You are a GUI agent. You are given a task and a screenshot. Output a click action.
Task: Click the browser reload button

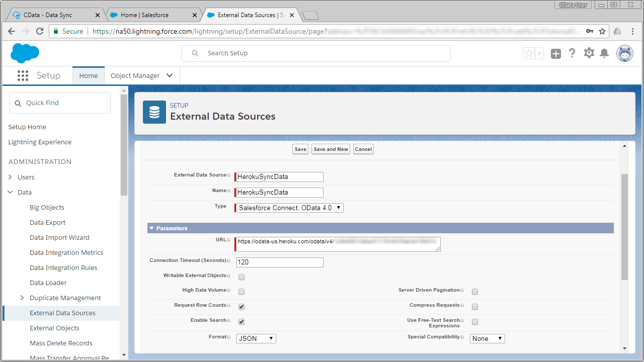point(40,31)
